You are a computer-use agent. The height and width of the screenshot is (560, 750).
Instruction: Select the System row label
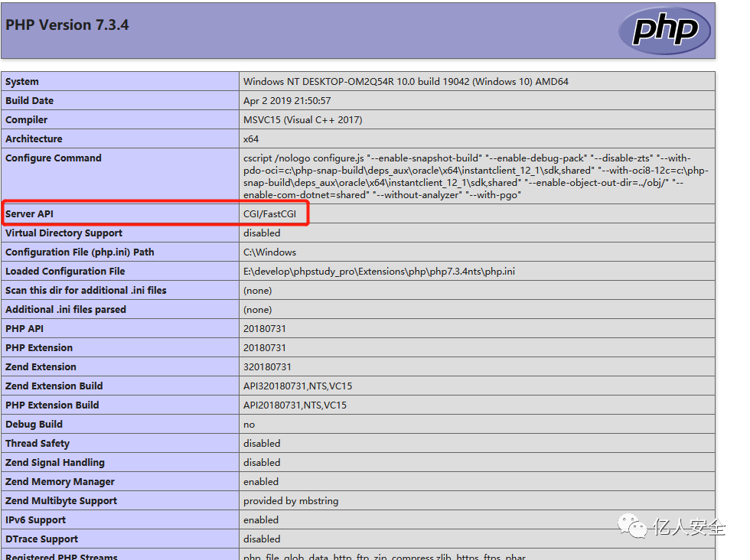22,82
